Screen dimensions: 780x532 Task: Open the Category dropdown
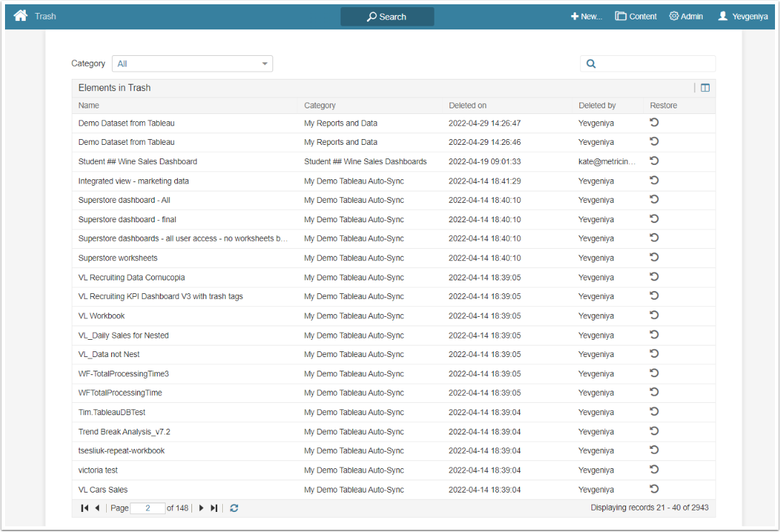click(x=192, y=64)
